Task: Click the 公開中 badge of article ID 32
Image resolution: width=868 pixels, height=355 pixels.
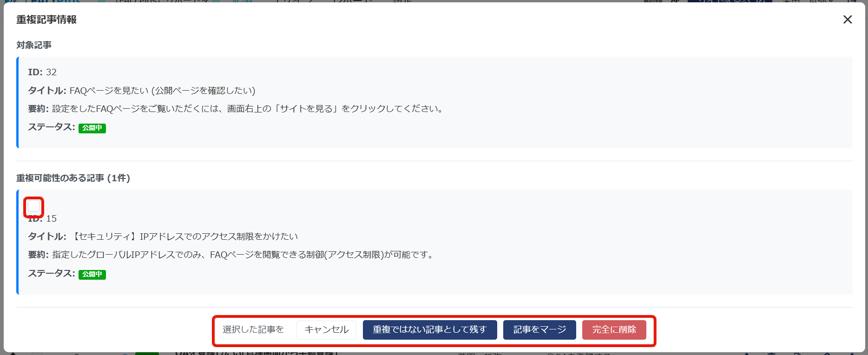Action: click(x=92, y=128)
